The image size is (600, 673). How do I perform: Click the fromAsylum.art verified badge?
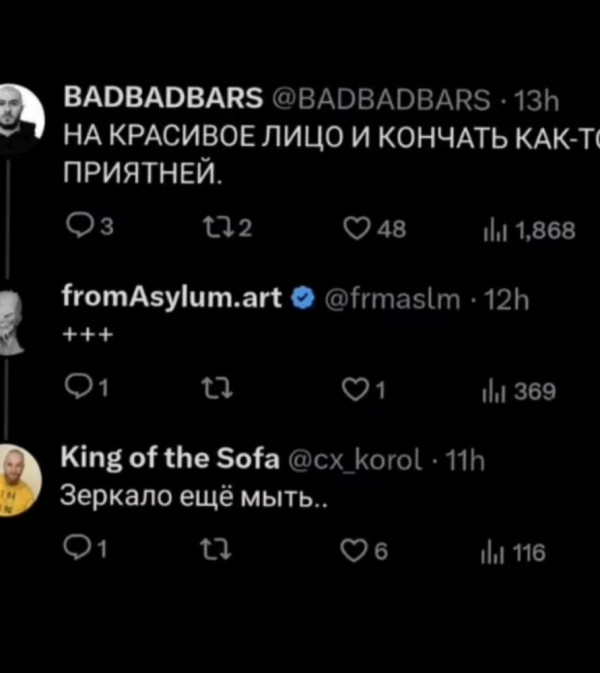[x=299, y=296]
